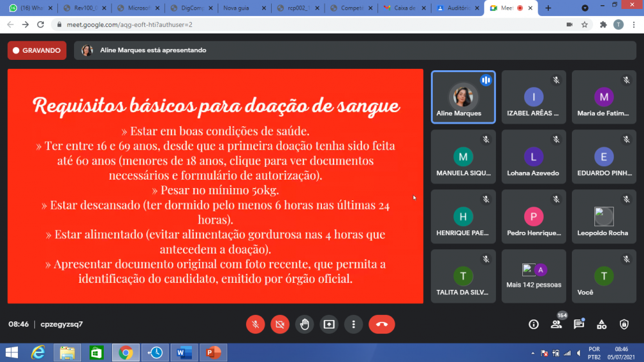Turn on the camera in Meet
Viewport: 644px width, 362px height.
280,324
